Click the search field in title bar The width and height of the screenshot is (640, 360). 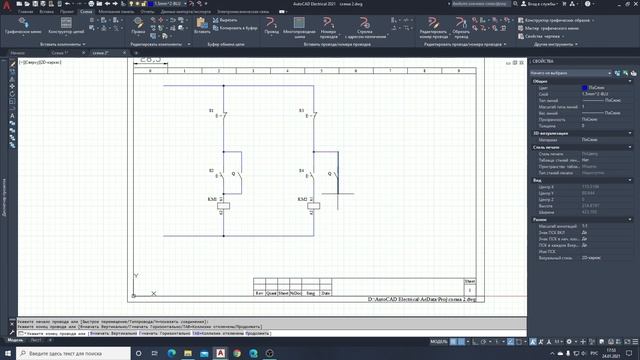(481, 4)
